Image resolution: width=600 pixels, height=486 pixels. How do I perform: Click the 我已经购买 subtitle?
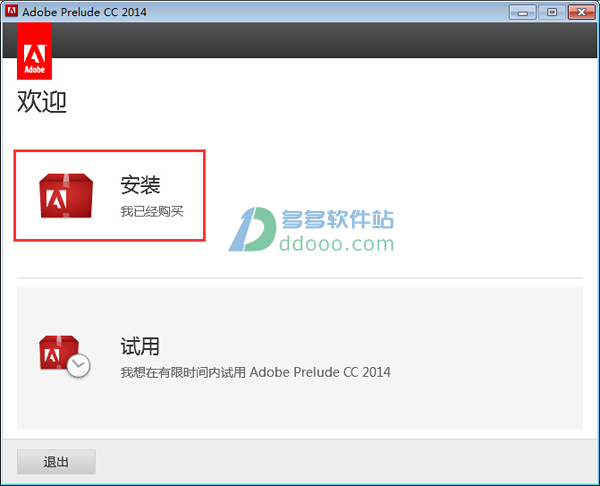click(x=152, y=211)
